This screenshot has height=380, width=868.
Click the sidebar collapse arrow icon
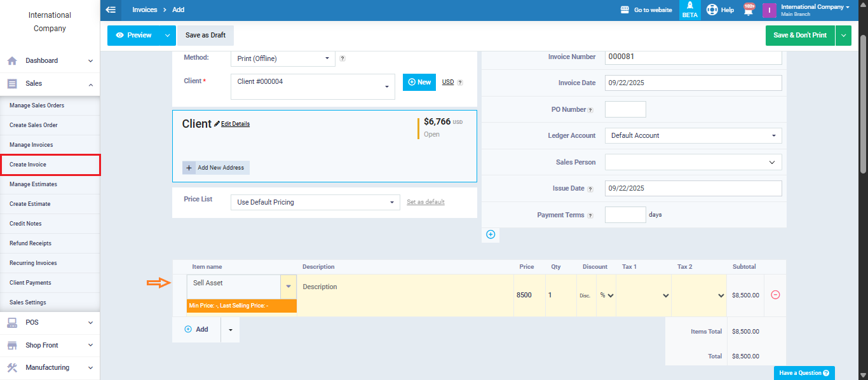(111, 10)
